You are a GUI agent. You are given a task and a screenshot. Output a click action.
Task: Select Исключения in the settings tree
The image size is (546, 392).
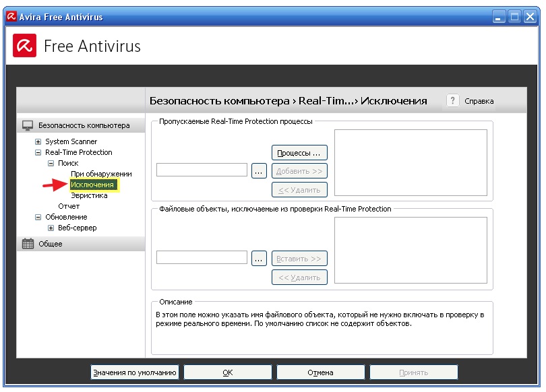point(92,185)
